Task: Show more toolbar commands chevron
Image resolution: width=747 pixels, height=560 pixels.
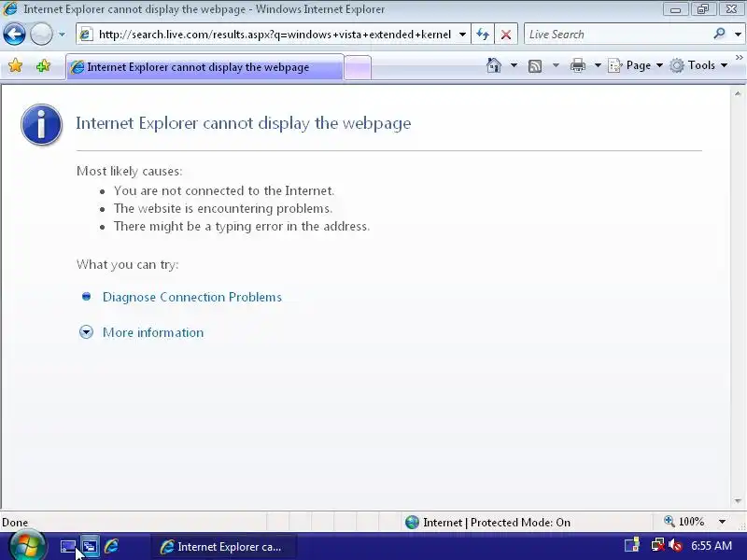Action: 739,58
